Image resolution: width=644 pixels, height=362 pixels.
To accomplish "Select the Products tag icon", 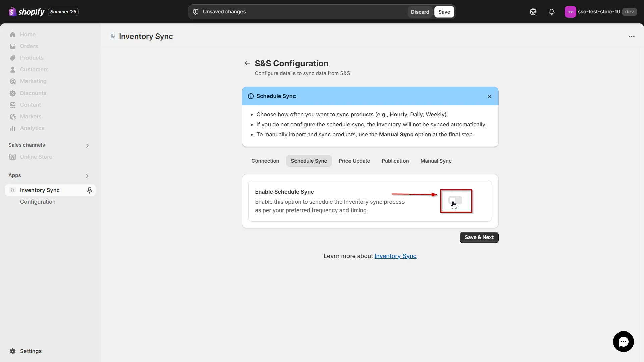I will pos(13,58).
